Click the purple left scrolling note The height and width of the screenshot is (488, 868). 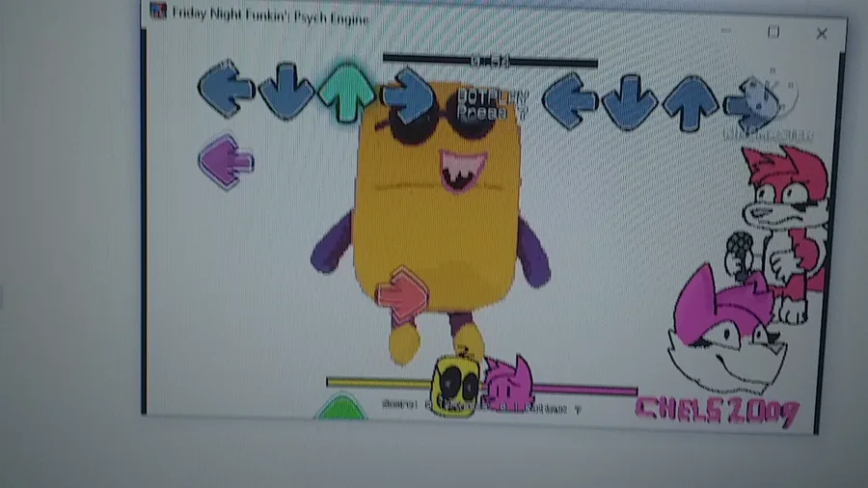tap(226, 162)
